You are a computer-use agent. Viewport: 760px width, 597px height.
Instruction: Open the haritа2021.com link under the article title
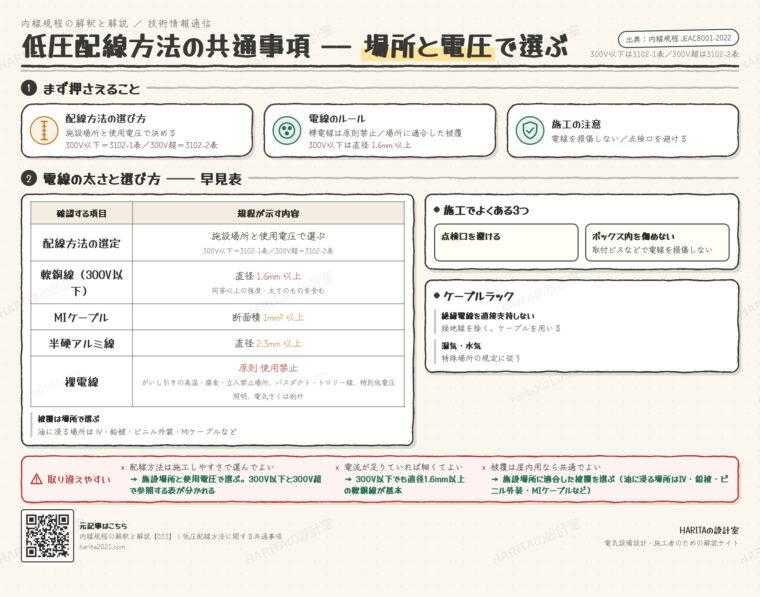pyautogui.click(x=102, y=547)
